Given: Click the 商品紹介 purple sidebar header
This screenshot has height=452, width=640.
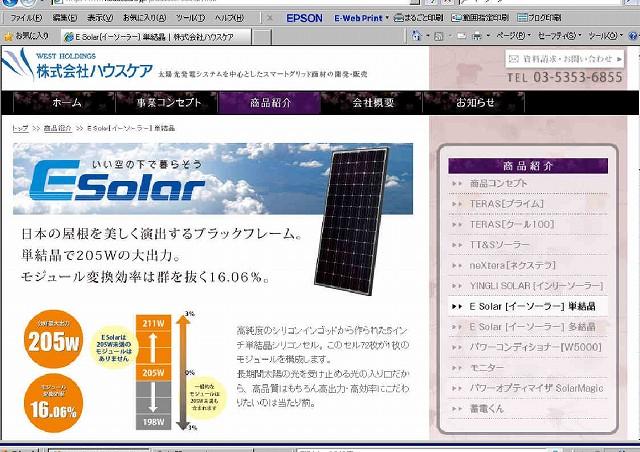Looking at the screenshot, I should [528, 166].
